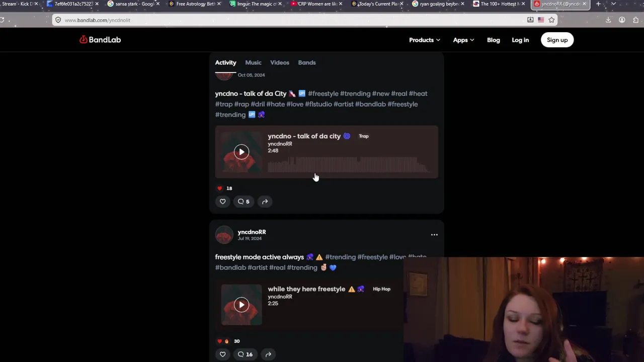The width and height of the screenshot is (644, 362).
Task: Share the while they here freestyle post
Action: point(268,354)
